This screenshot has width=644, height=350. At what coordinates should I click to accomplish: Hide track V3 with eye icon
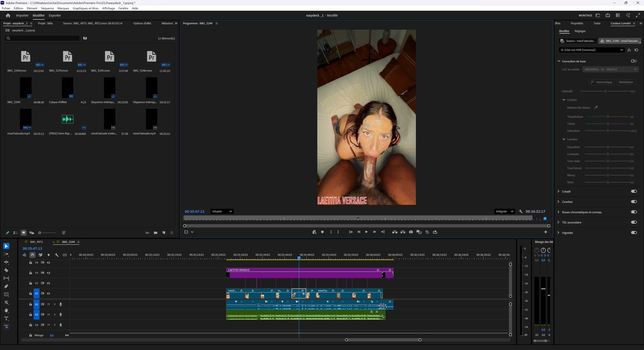click(48, 273)
